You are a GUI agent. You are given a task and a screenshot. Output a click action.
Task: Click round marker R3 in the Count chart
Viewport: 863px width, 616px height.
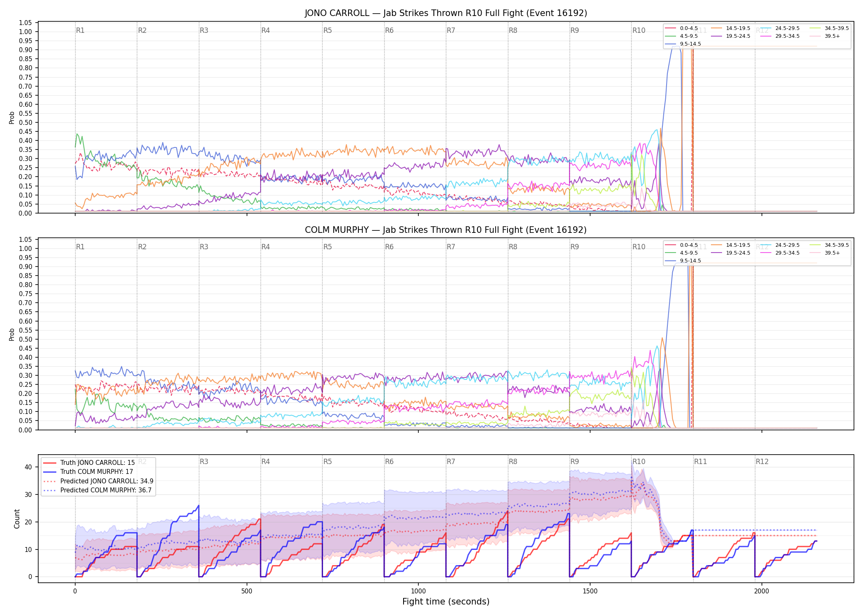[204, 462]
